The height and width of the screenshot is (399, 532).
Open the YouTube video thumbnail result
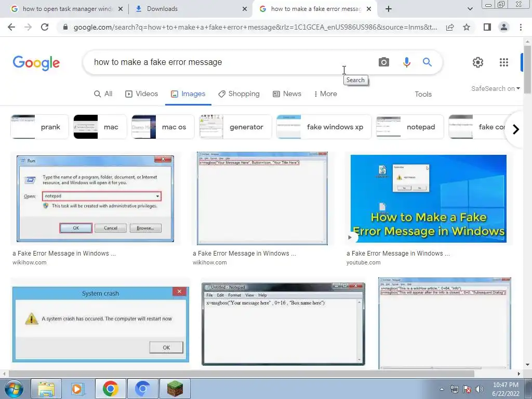coord(428,198)
